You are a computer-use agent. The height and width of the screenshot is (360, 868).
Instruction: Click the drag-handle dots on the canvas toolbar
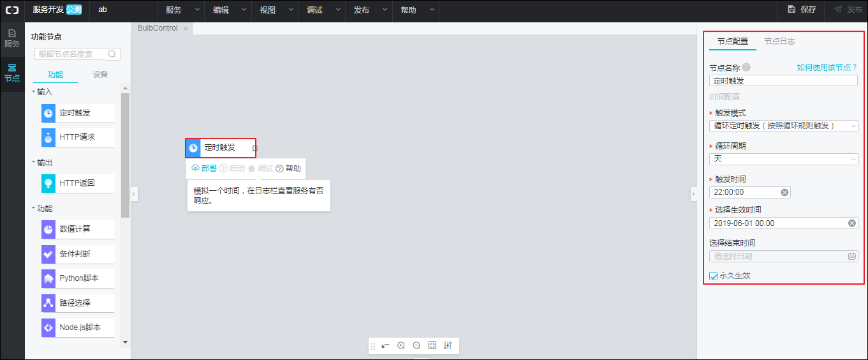click(373, 346)
